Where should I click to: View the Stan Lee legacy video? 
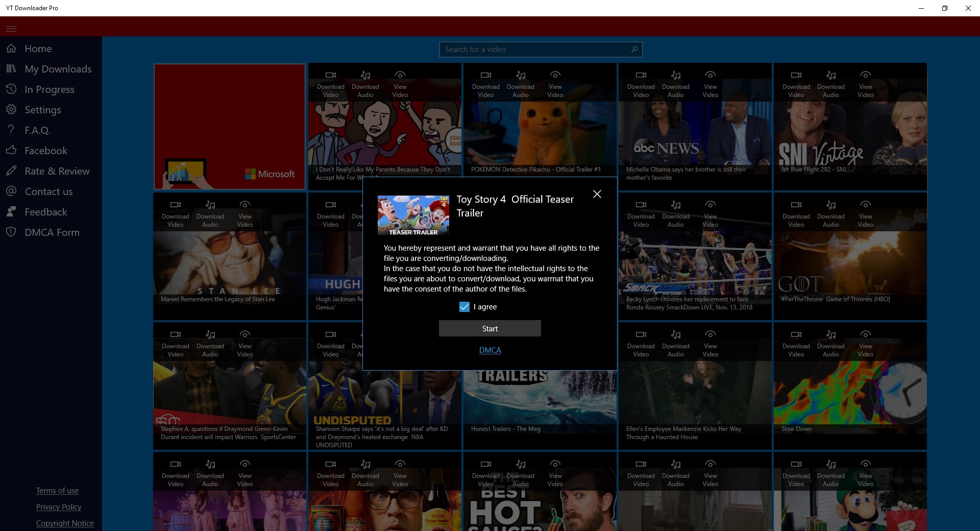(x=245, y=214)
